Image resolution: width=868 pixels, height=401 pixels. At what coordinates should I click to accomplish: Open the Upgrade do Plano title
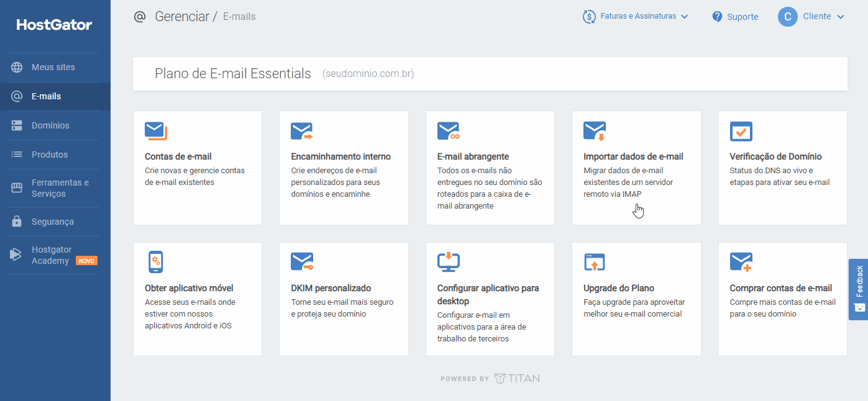(619, 288)
